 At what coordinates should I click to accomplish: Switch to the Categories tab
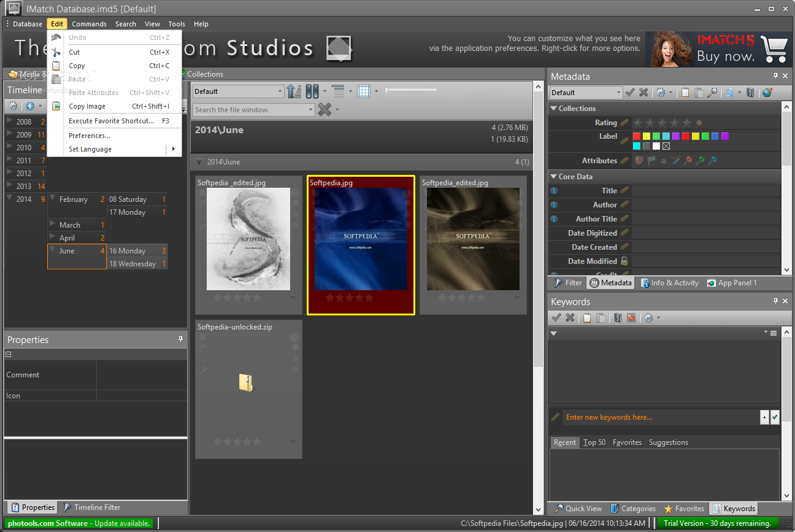[x=632, y=509]
